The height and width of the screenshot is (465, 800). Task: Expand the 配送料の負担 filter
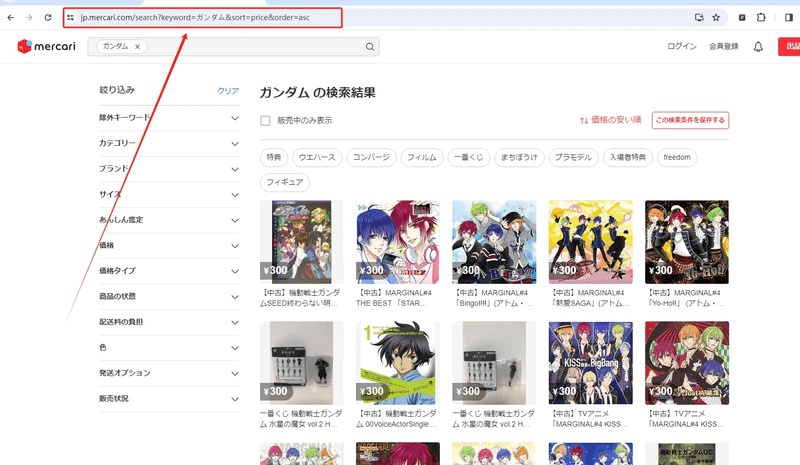click(x=169, y=322)
